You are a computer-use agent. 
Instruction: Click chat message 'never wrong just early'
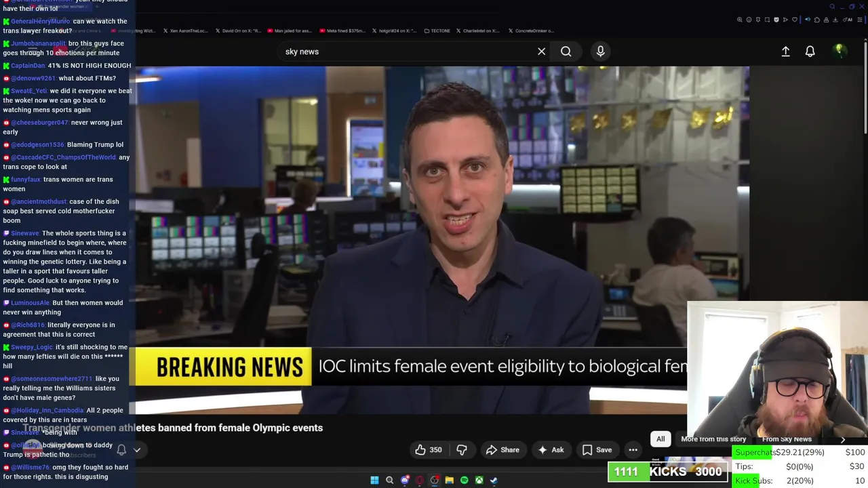click(64, 127)
